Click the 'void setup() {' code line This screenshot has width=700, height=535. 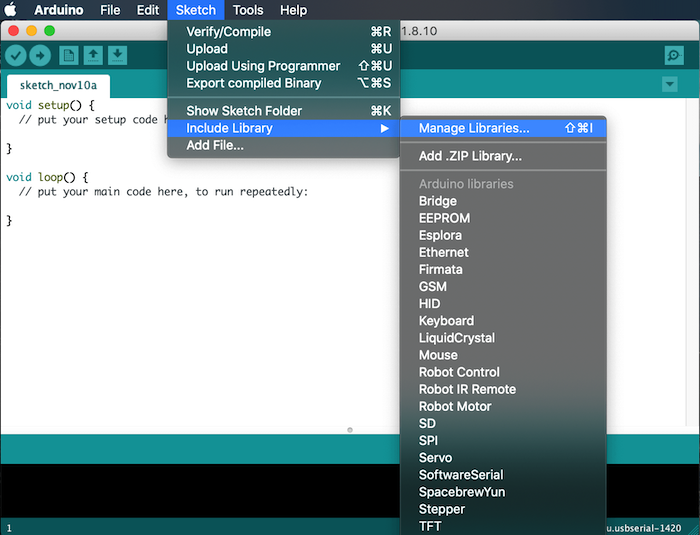point(50,105)
